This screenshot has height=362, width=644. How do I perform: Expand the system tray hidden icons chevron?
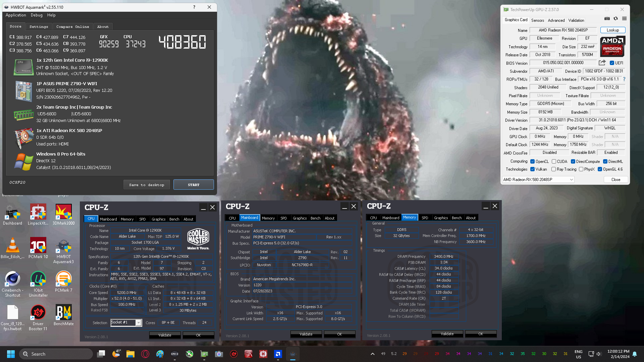click(x=372, y=354)
